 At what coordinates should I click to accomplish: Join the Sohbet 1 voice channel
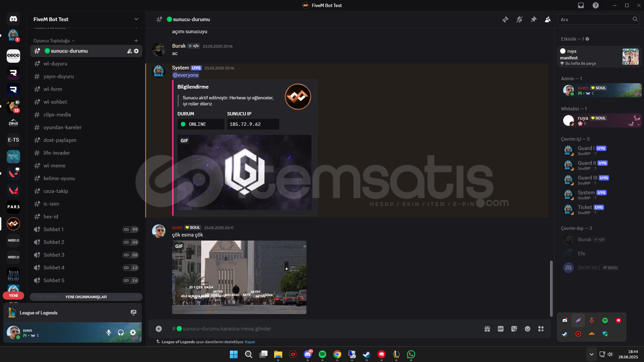pos(86,229)
